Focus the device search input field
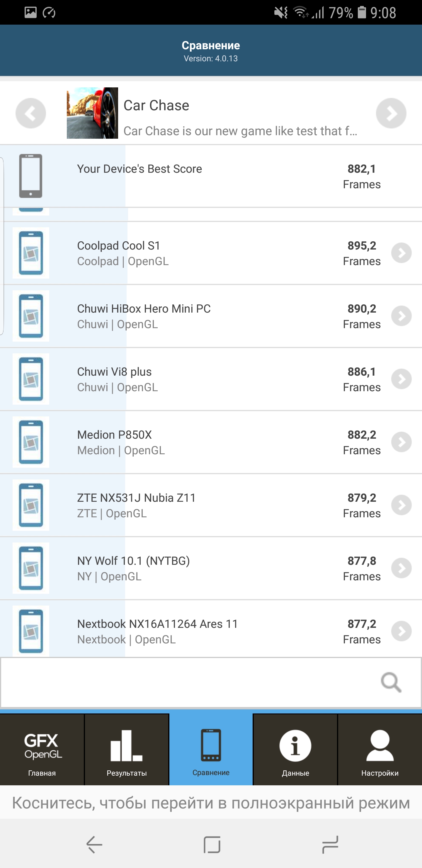The image size is (422, 868). 189,682
